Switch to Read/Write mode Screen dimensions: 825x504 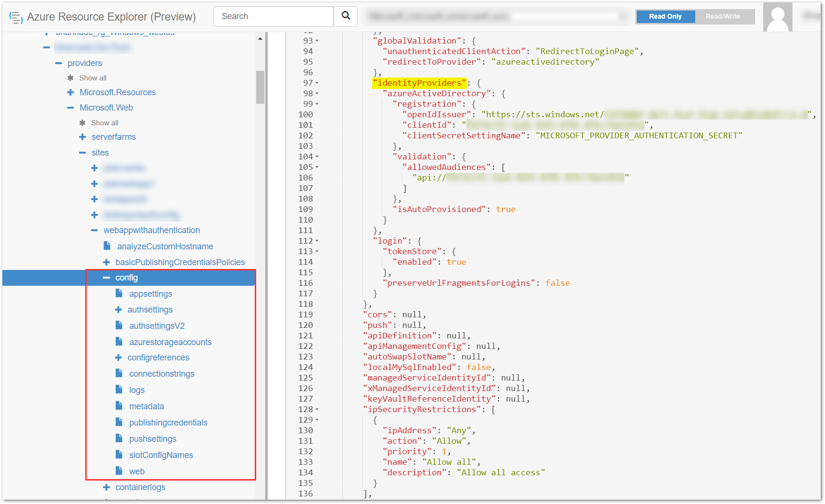click(723, 16)
